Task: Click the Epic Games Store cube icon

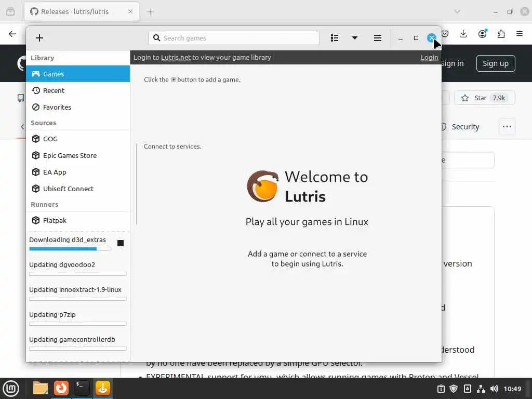Action: (x=36, y=155)
